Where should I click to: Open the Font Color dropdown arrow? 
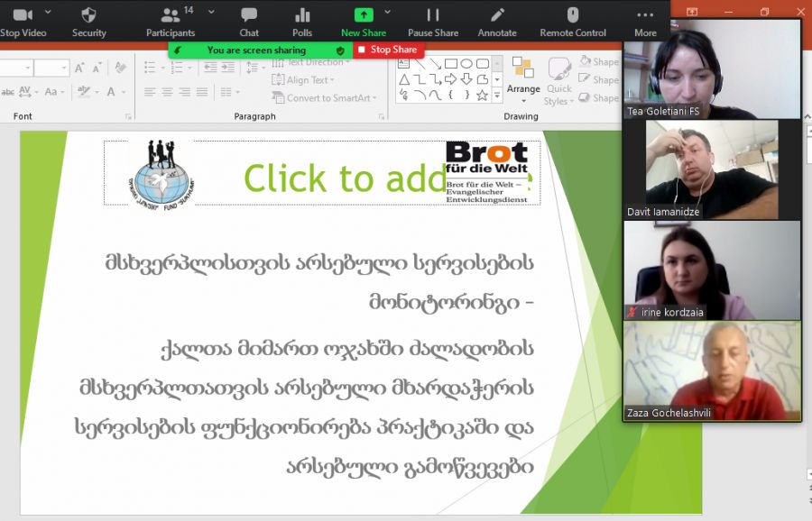[x=125, y=92]
